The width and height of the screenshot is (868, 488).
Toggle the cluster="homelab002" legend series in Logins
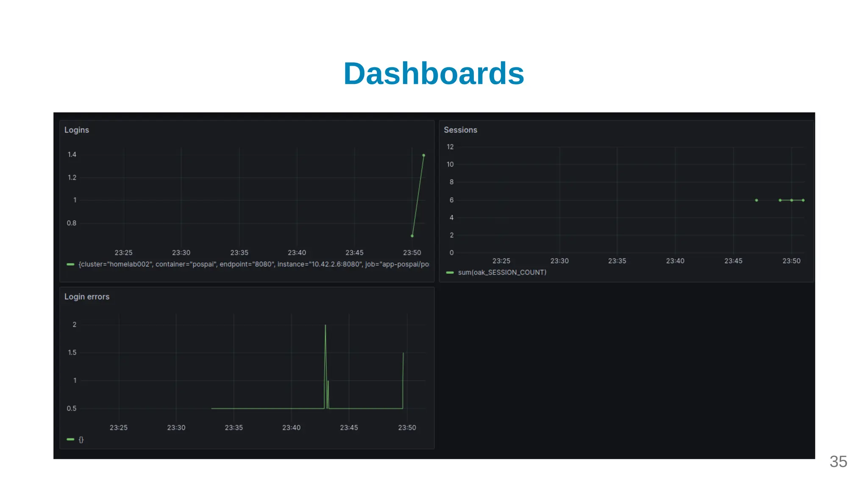[253, 264]
